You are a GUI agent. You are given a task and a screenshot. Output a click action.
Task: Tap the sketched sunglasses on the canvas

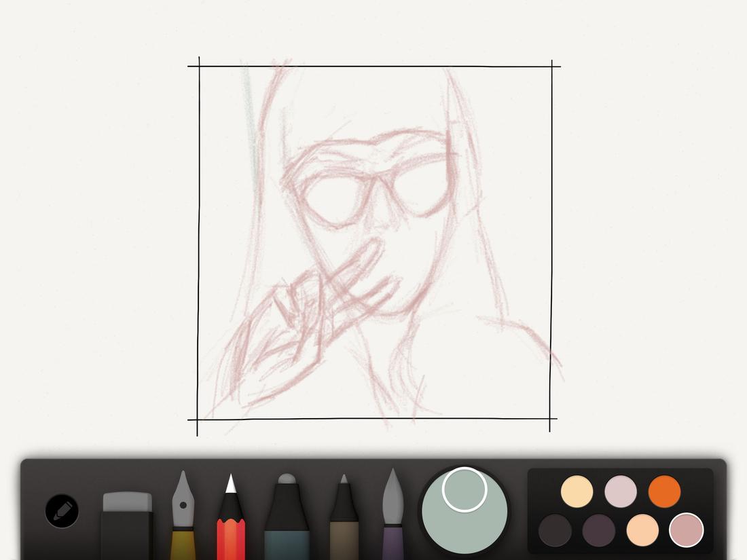[377, 190]
